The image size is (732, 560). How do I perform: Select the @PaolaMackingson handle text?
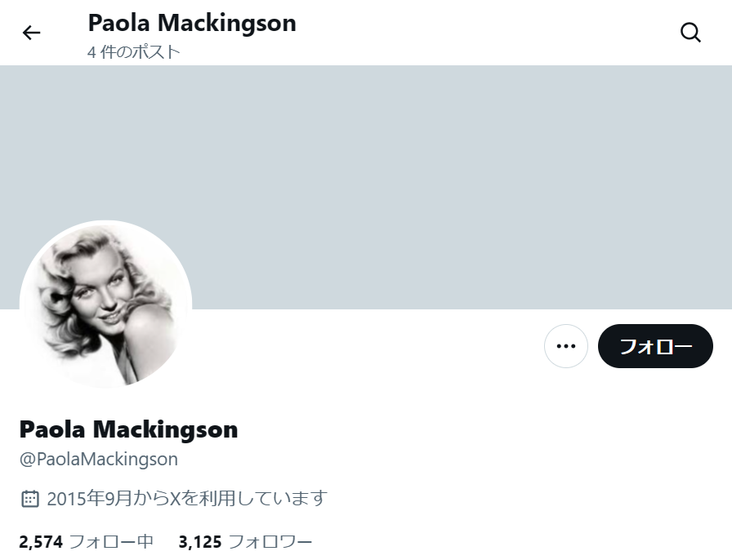pyautogui.click(x=99, y=460)
